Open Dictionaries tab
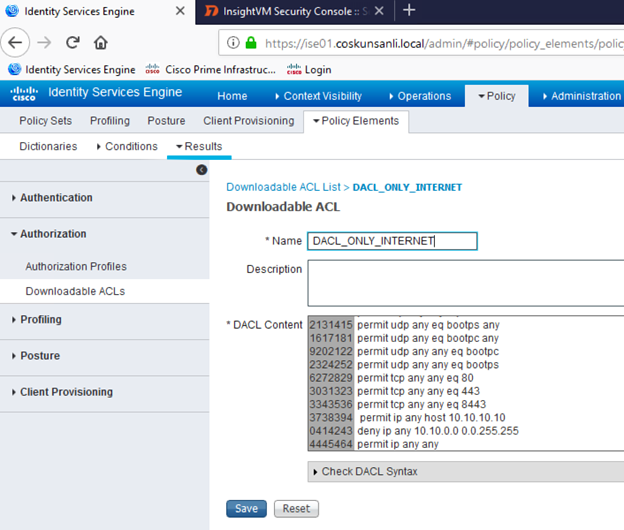The image size is (624, 530). point(48,146)
